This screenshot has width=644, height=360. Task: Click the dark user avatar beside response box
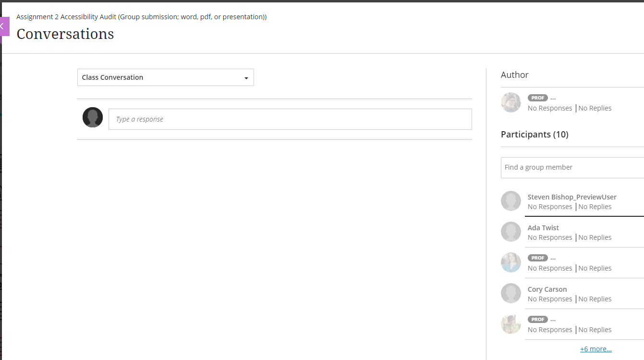[x=93, y=117]
